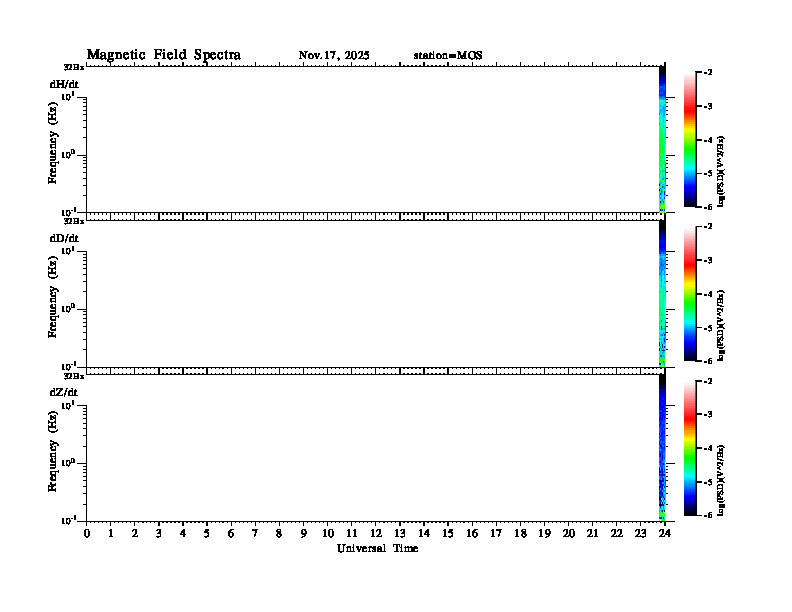The image size is (792, 612).
Task: Click the log PSD unit label beside dD/dt color bar
Action: pyautogui.click(x=721, y=325)
